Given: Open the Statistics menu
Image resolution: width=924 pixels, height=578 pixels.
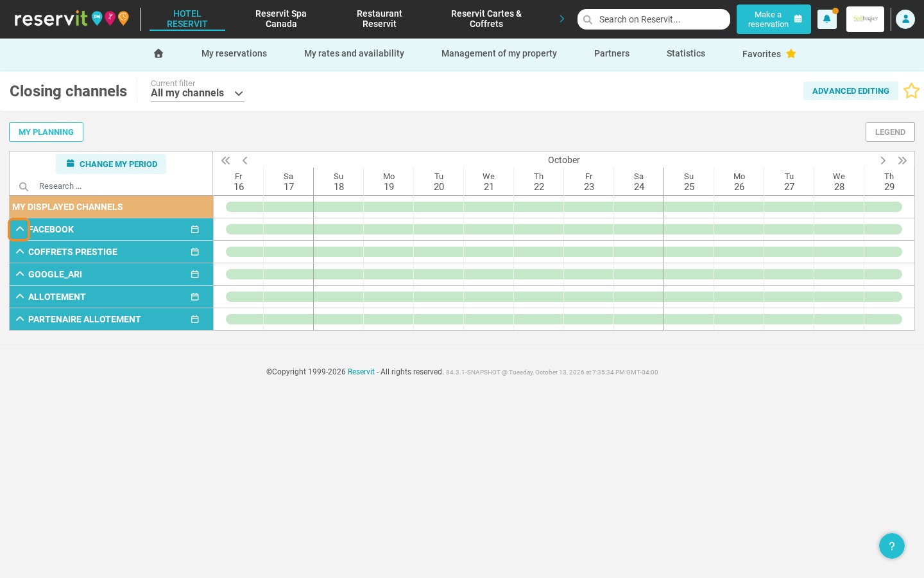Looking at the screenshot, I should pyautogui.click(x=686, y=53).
